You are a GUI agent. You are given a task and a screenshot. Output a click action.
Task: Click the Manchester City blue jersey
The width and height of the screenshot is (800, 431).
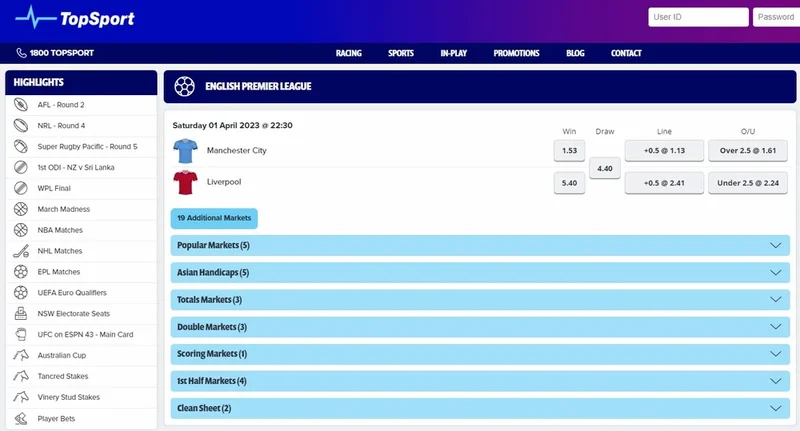[185, 150]
